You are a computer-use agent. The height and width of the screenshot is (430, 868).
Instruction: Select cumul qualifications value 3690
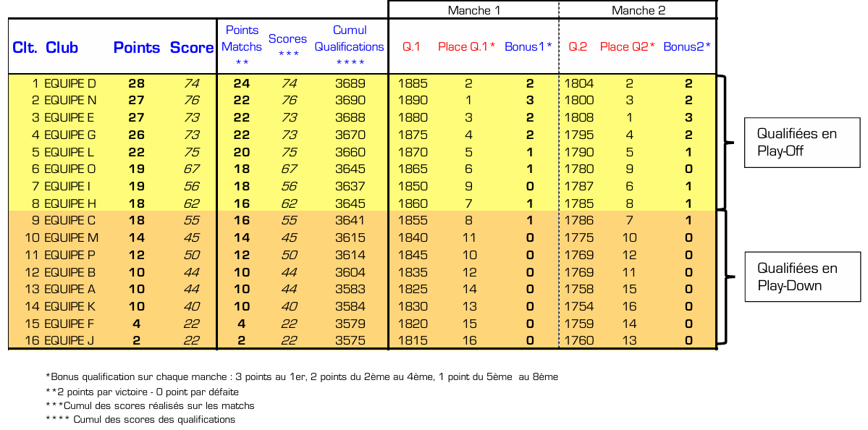pos(350,101)
